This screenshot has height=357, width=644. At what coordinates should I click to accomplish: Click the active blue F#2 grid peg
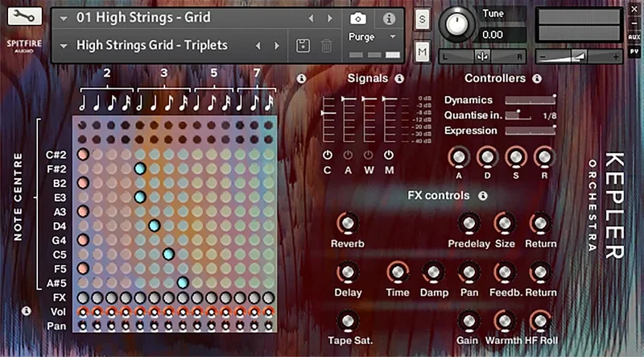pyautogui.click(x=140, y=168)
